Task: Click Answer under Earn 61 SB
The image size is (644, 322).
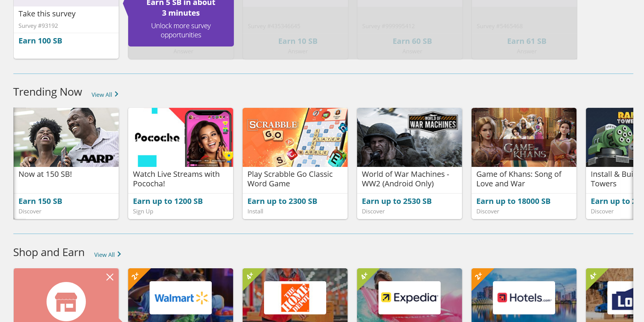Action: (526, 51)
